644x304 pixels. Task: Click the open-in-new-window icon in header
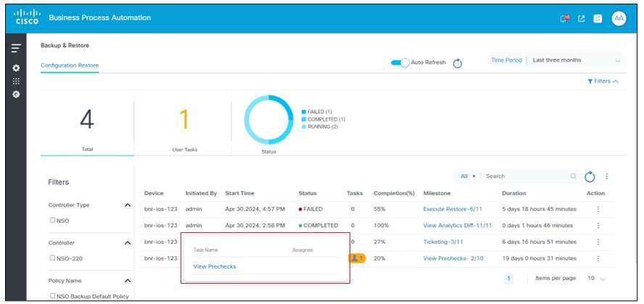(x=581, y=18)
